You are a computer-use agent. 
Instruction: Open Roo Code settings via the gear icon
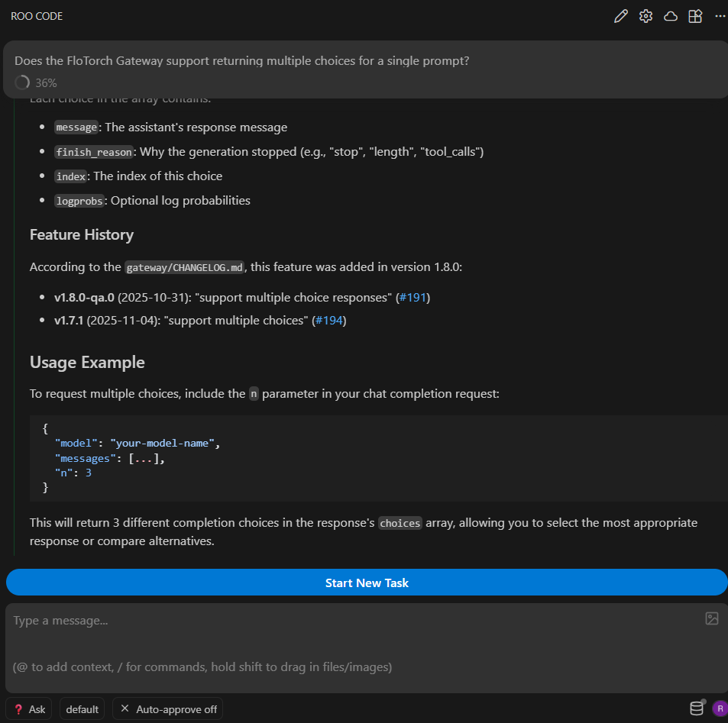[x=645, y=15]
